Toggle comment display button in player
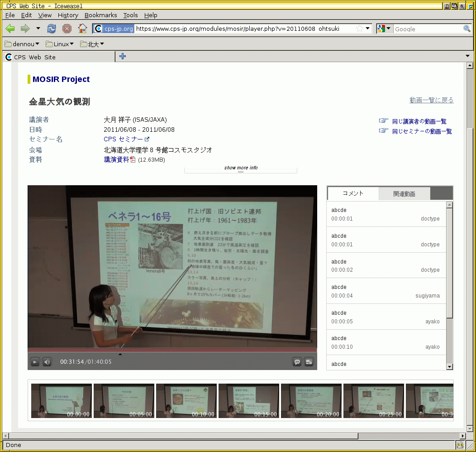This screenshot has width=476, height=452. 297,362
